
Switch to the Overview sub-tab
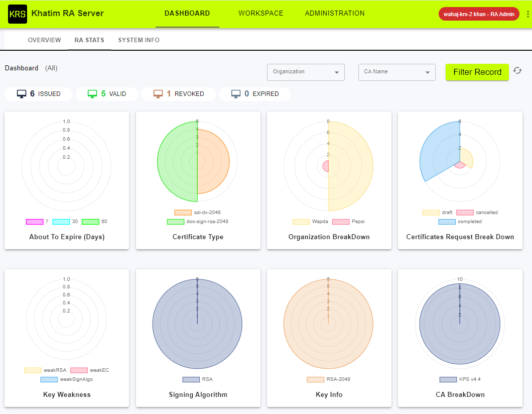pos(45,40)
